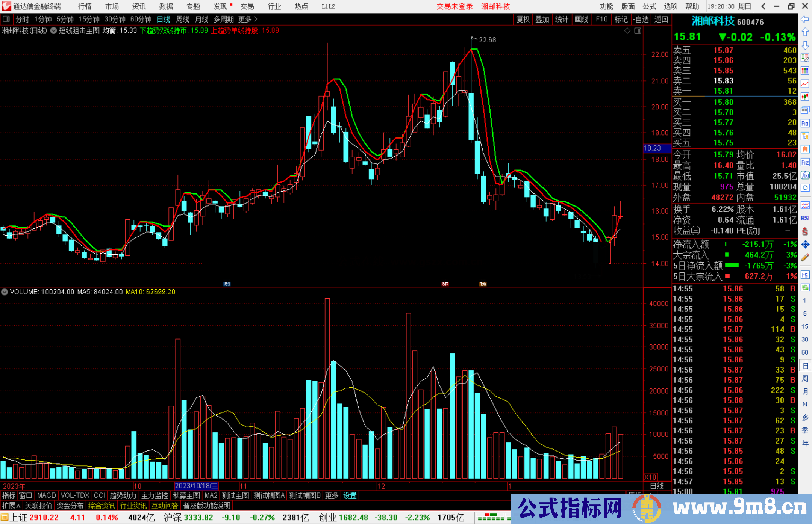Toggle the panel layout icon at chart top-right

[638, 31]
